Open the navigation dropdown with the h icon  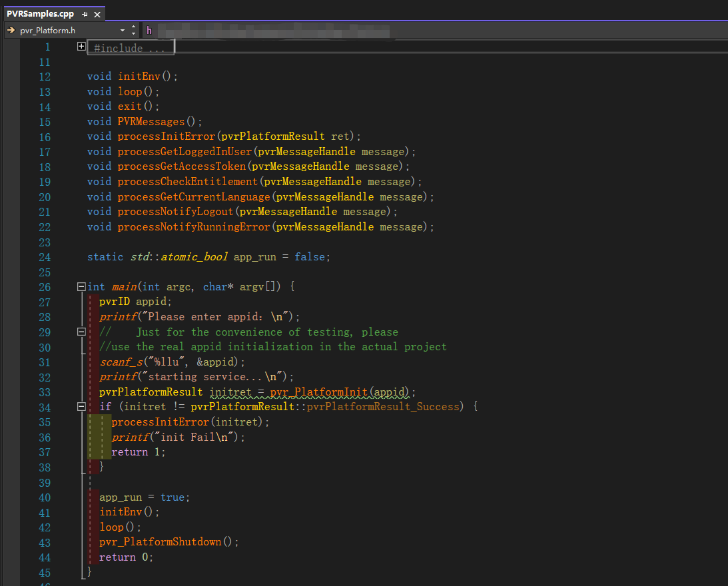[x=267, y=31]
